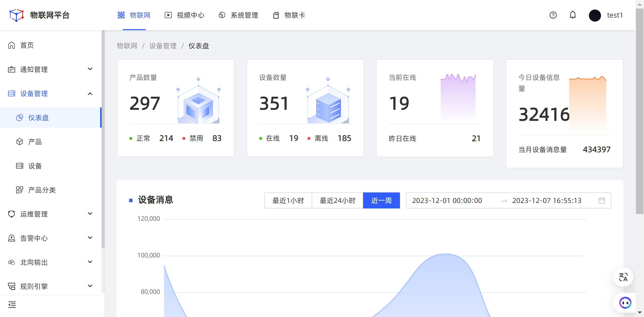The image size is (644, 317).
Task: Select 近一周 time filter
Action: [x=381, y=200]
